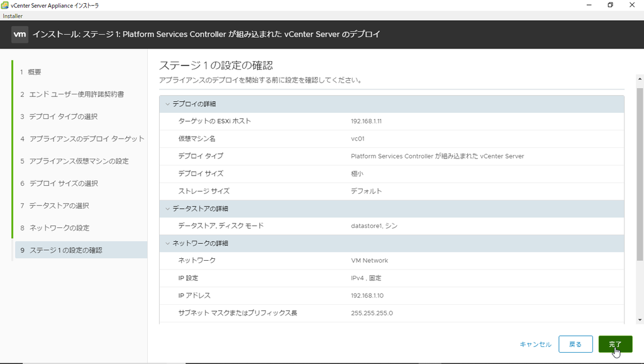Collapse the データストアの詳細 section
644x364 pixels.
(x=167, y=208)
